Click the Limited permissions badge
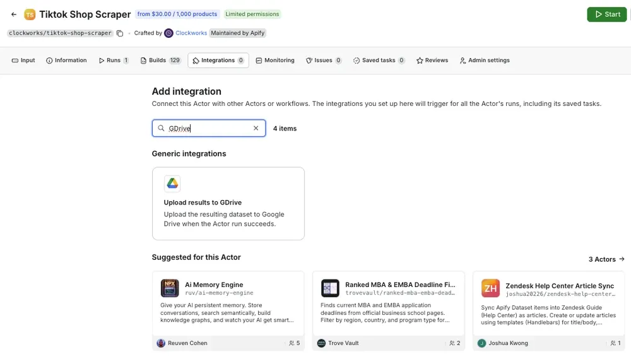The image size is (631, 364). 252,14
